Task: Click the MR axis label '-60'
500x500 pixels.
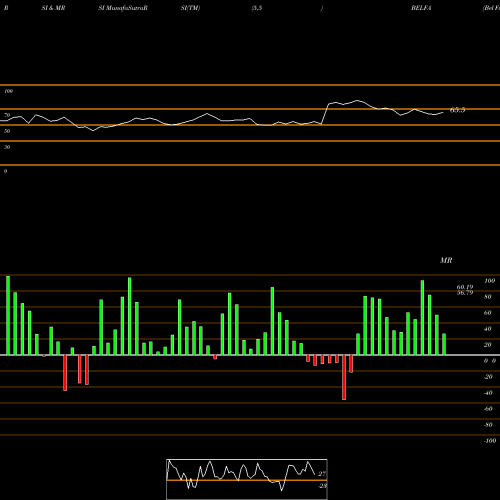Action: 488,409
